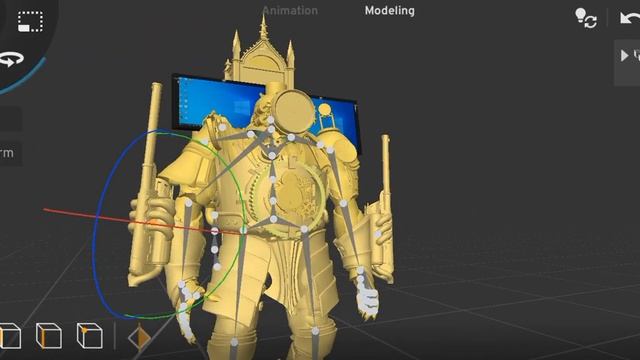Select the face selection cube icon

(x=10, y=336)
